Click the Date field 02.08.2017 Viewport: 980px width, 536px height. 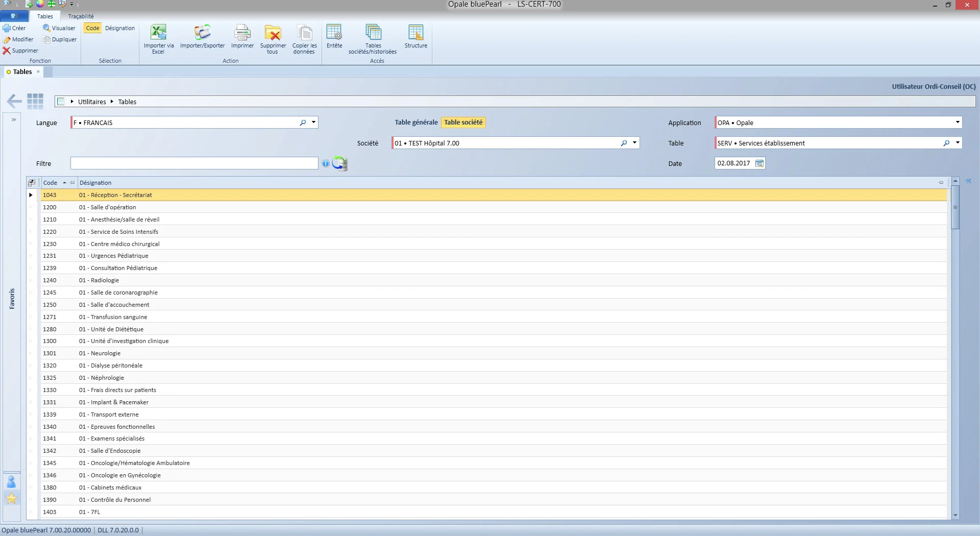[x=734, y=163]
